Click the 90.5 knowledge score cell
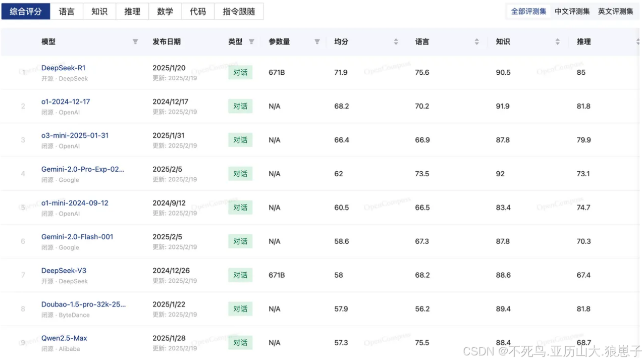 (503, 73)
